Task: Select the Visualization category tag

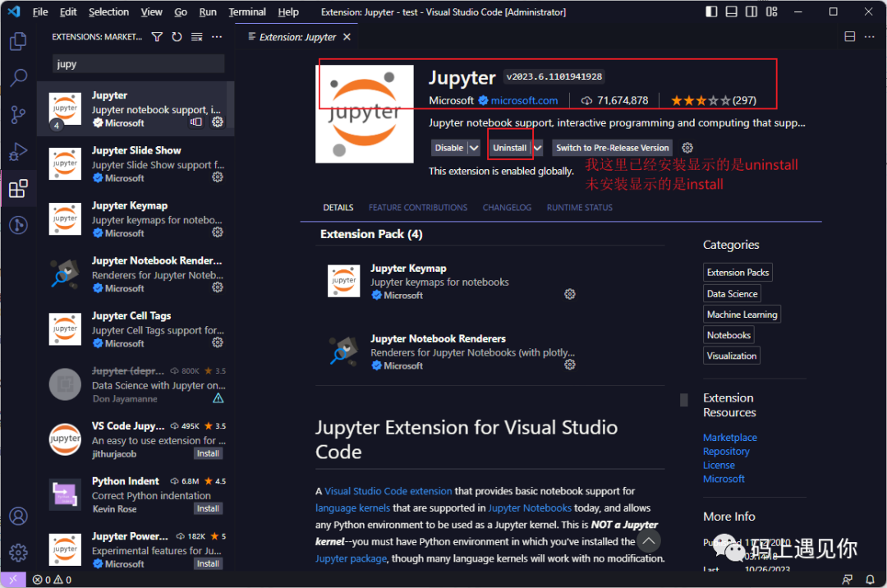Action: 732,356
